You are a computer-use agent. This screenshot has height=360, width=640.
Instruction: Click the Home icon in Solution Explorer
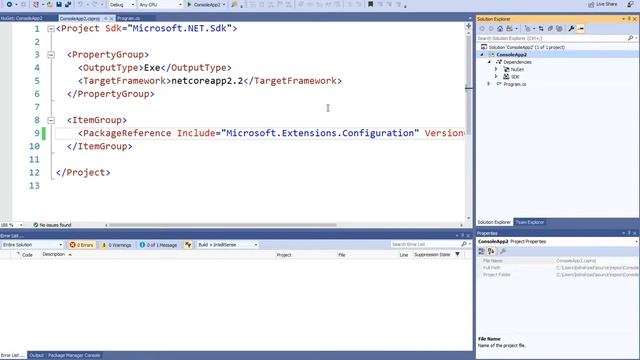click(x=500, y=29)
